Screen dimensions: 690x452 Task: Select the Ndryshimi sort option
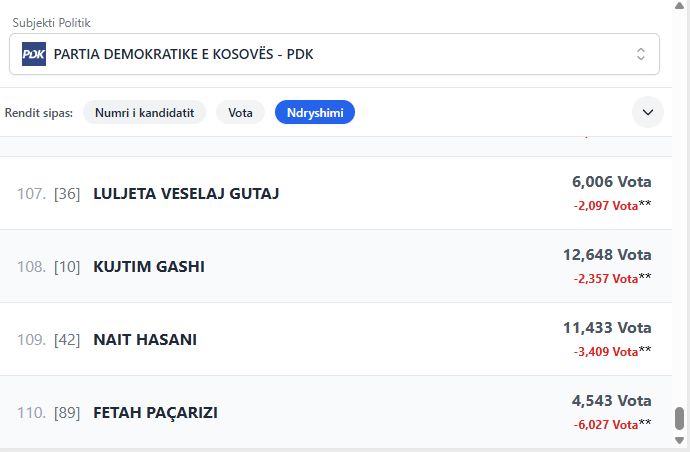(315, 113)
